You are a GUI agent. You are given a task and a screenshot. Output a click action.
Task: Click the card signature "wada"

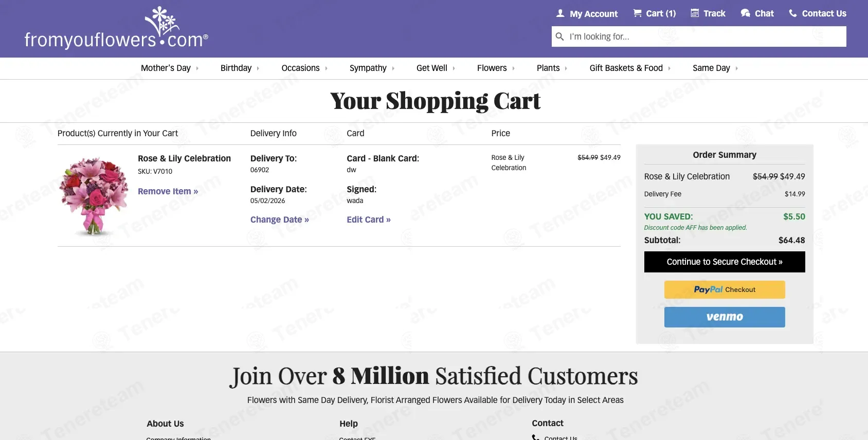355,200
